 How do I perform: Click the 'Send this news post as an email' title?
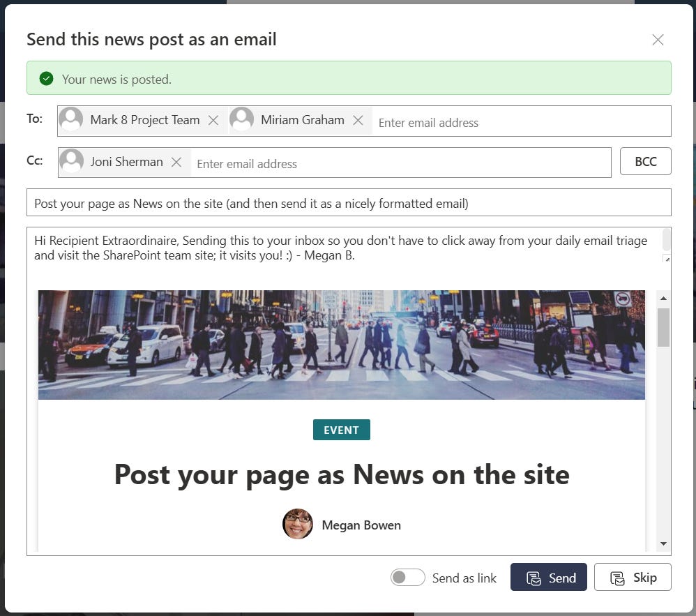coord(151,39)
